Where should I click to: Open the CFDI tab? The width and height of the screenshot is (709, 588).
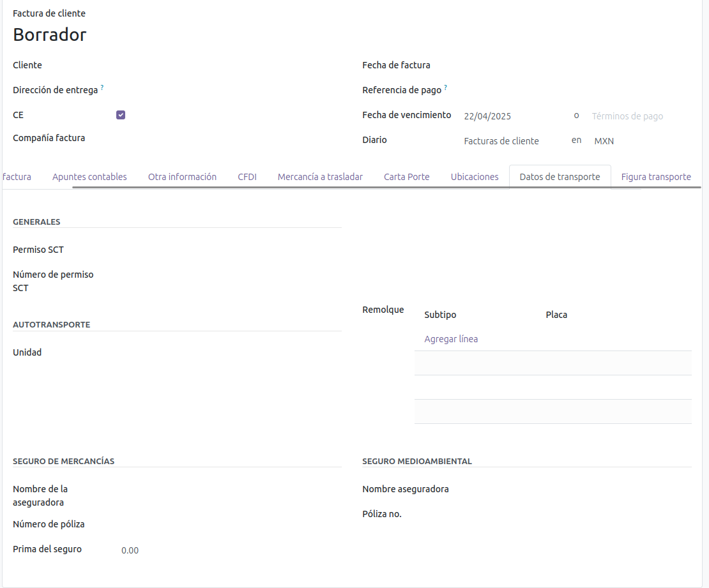click(x=247, y=177)
